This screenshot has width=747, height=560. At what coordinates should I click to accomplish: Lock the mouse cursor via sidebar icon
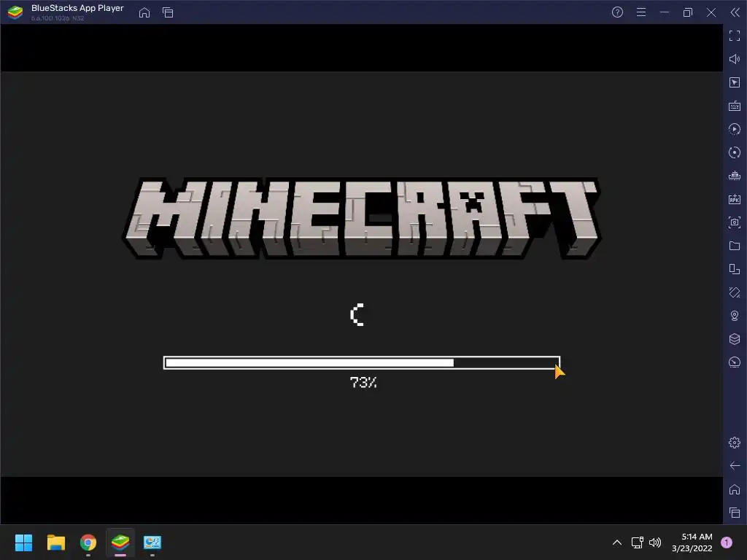click(x=734, y=82)
